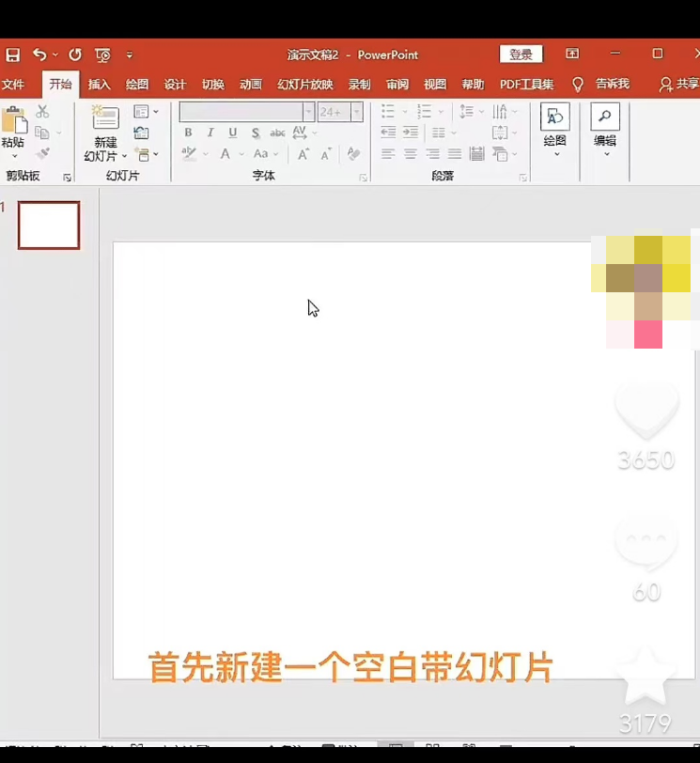The height and width of the screenshot is (763, 700).
Task: Select slide 1 thumbnail in the panel
Action: pyautogui.click(x=49, y=226)
